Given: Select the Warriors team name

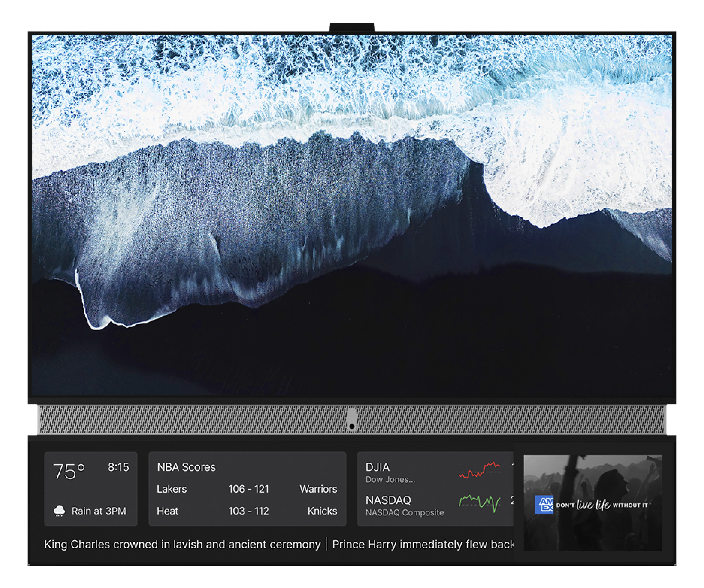Looking at the screenshot, I should [318, 489].
